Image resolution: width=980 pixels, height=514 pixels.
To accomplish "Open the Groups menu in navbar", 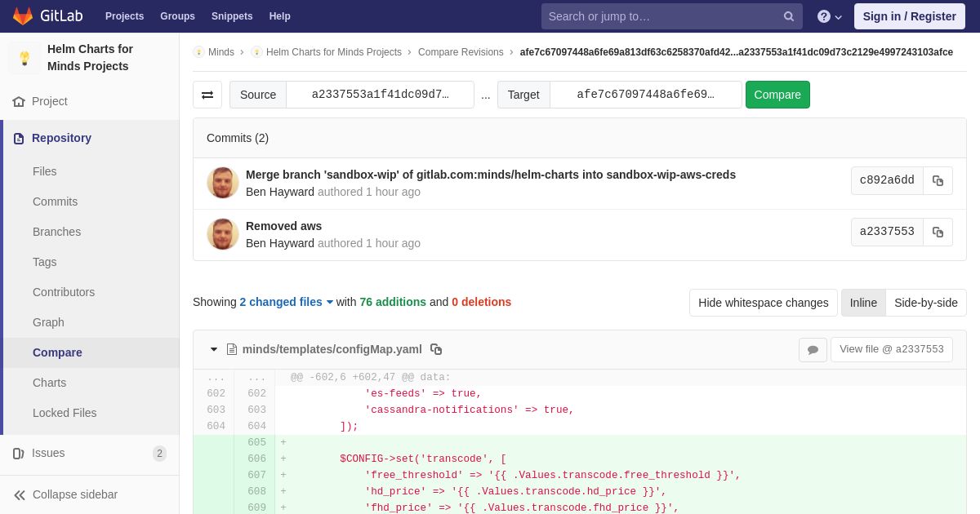I will pos(177,16).
